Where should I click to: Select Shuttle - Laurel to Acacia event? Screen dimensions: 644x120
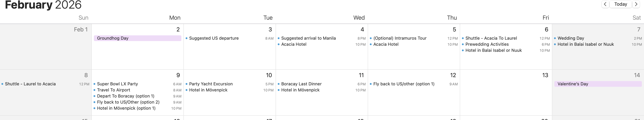tap(45, 84)
